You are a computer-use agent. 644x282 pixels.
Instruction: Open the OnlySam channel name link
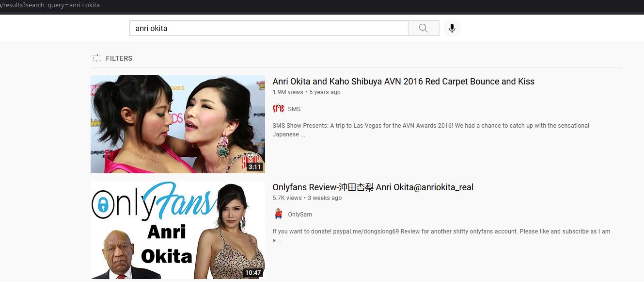[x=300, y=215]
